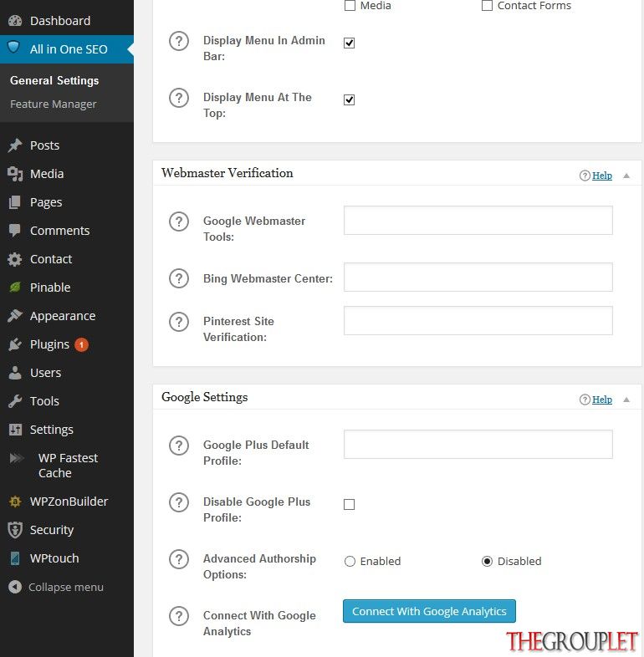Check the Contact Forms checkbox
The width and height of the screenshot is (644, 657).
click(x=487, y=6)
